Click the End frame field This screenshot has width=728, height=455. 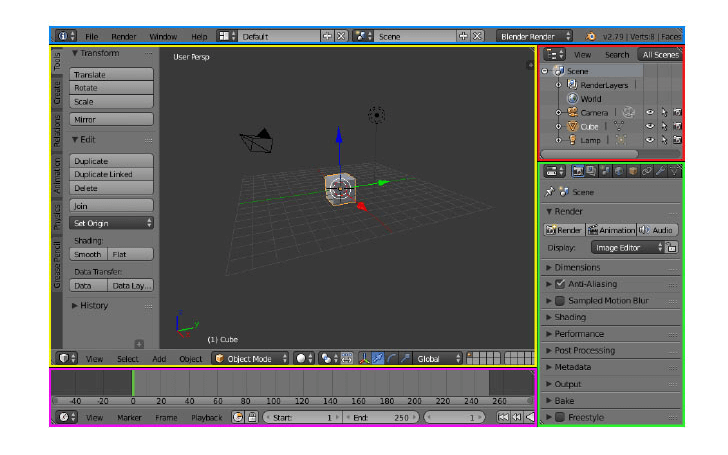pyautogui.click(x=381, y=417)
